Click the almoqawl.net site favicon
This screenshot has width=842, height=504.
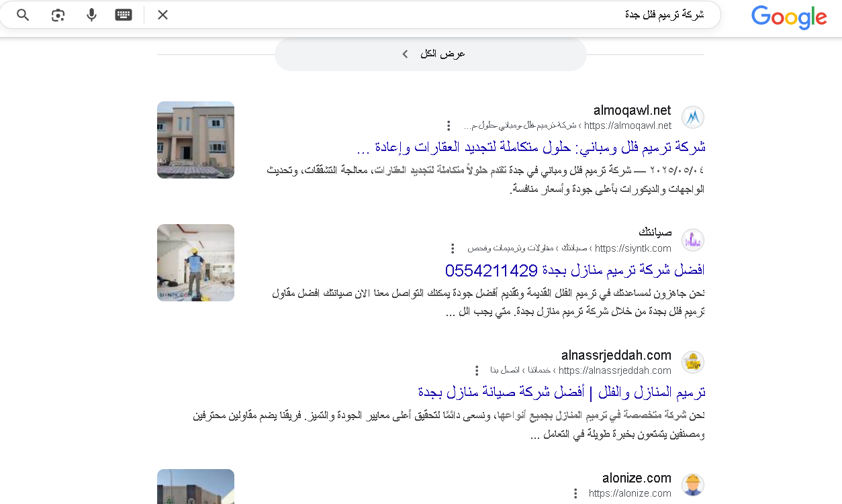coord(692,117)
